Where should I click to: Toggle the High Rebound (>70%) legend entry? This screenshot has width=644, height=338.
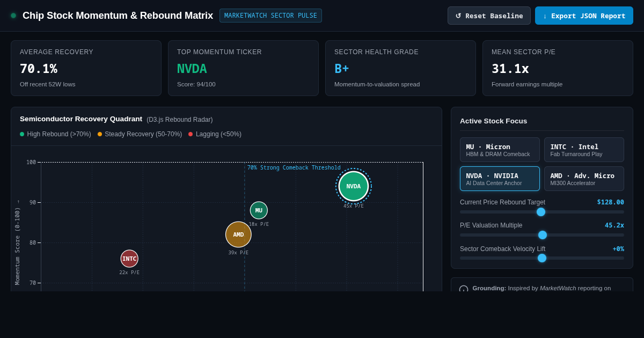point(55,134)
